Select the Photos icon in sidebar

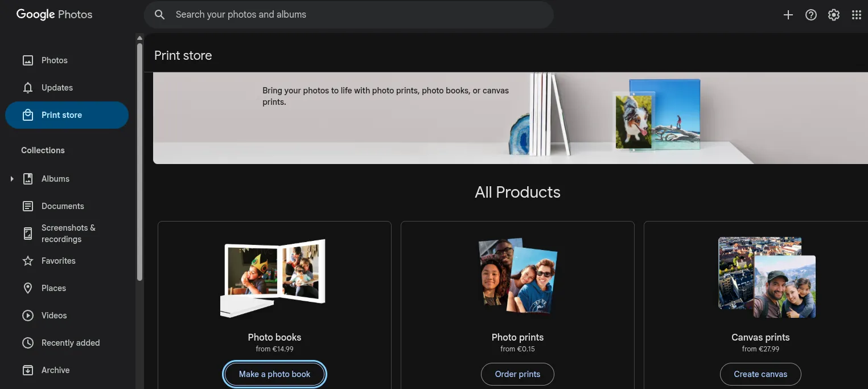pyautogui.click(x=28, y=60)
